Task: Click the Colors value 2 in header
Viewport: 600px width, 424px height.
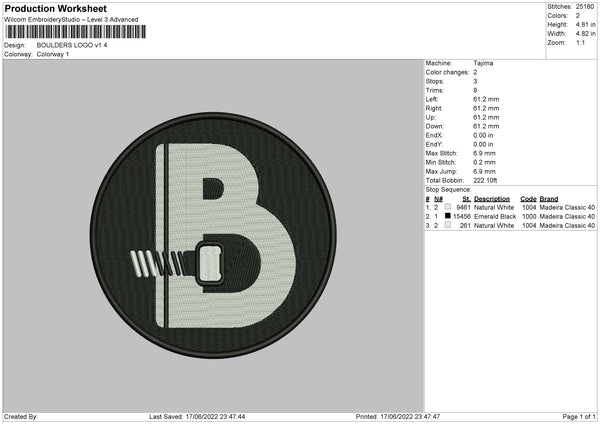Action: [578, 16]
